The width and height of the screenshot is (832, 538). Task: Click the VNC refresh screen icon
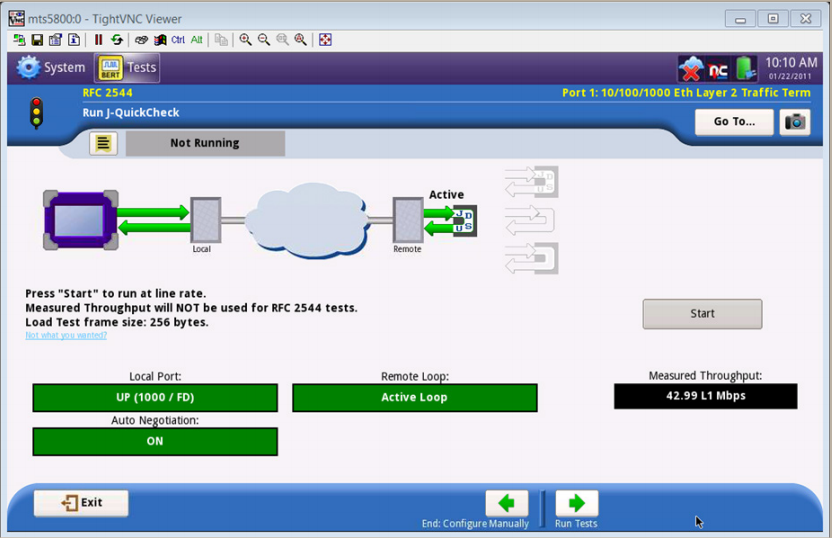point(116,40)
